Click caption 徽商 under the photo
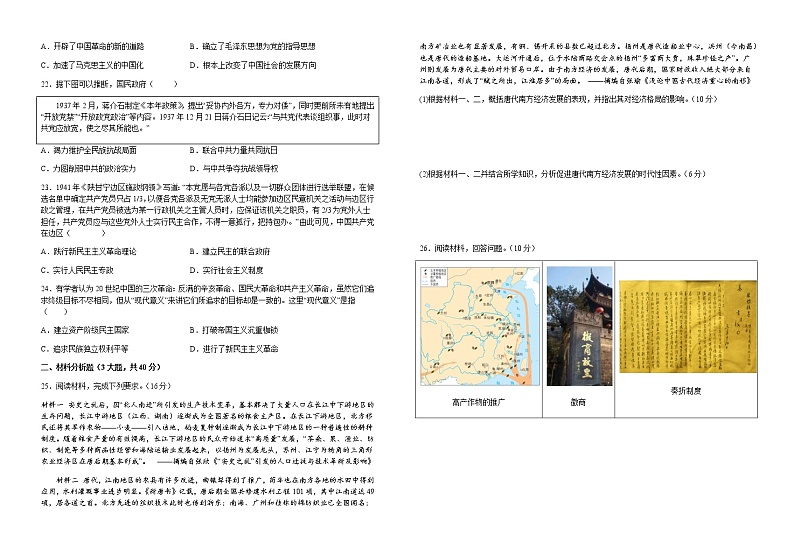Image resolution: width=794 pixels, height=549 pixels. click(578, 402)
